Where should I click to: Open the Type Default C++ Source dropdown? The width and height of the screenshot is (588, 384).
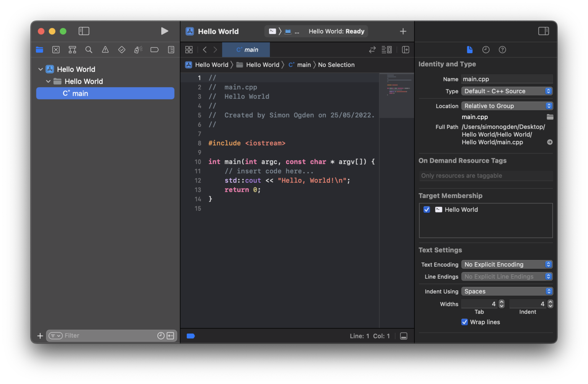pos(507,91)
